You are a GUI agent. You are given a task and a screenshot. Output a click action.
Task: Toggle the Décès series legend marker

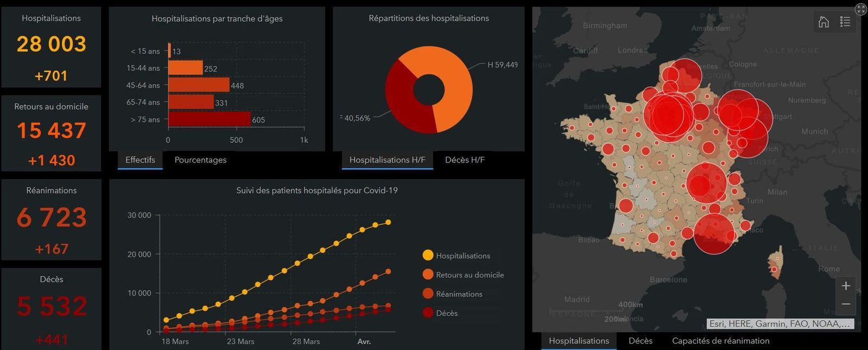(428, 313)
